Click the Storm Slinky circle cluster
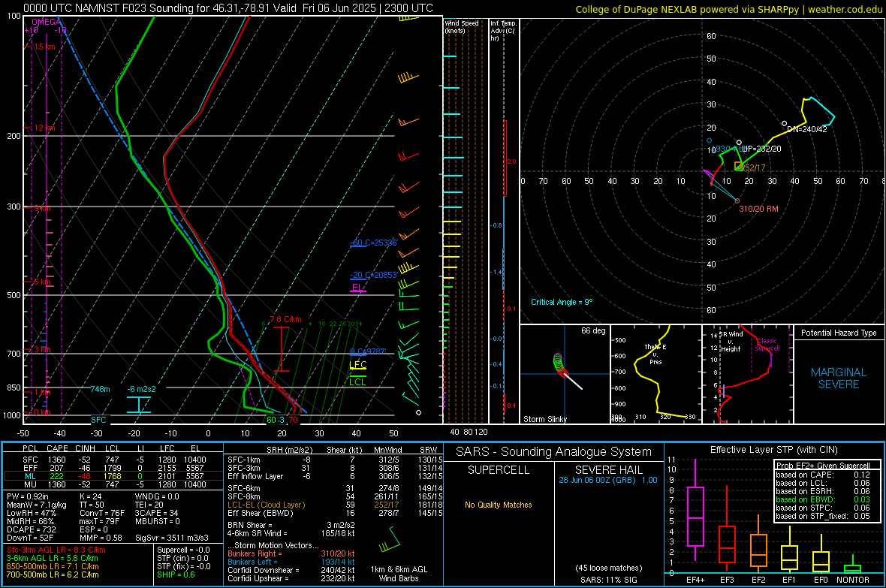The image size is (886, 588). (x=559, y=363)
